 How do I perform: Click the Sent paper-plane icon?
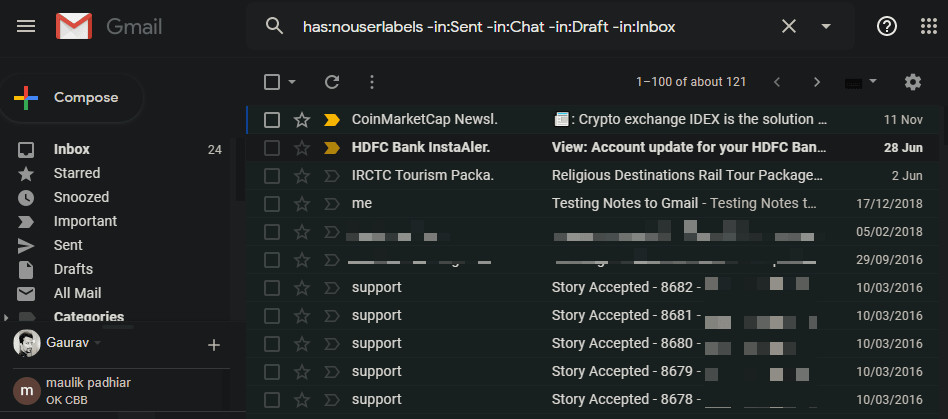coord(26,245)
